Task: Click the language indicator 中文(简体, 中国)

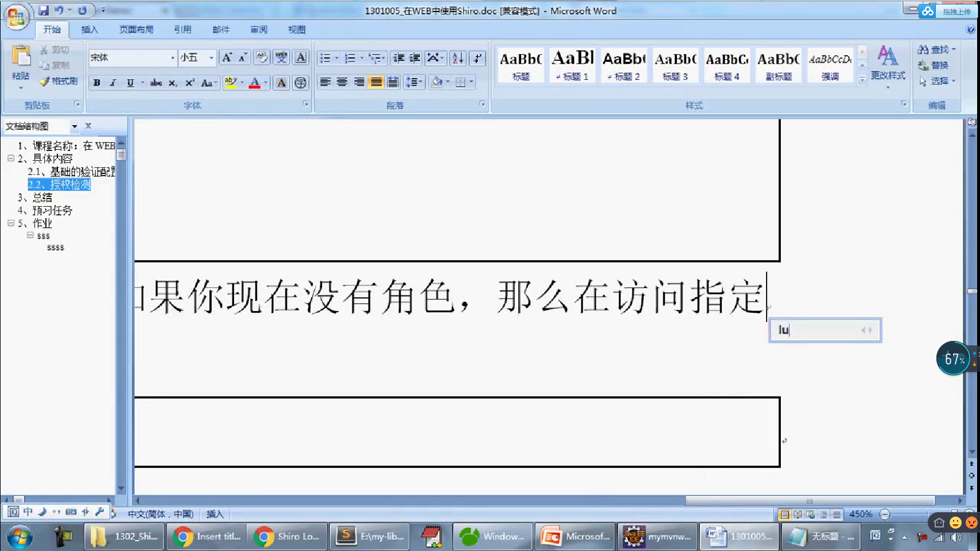Action: [161, 514]
